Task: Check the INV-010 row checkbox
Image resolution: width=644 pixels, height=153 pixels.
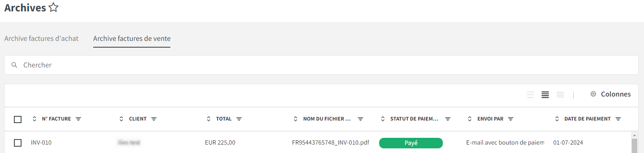Action: [18, 143]
